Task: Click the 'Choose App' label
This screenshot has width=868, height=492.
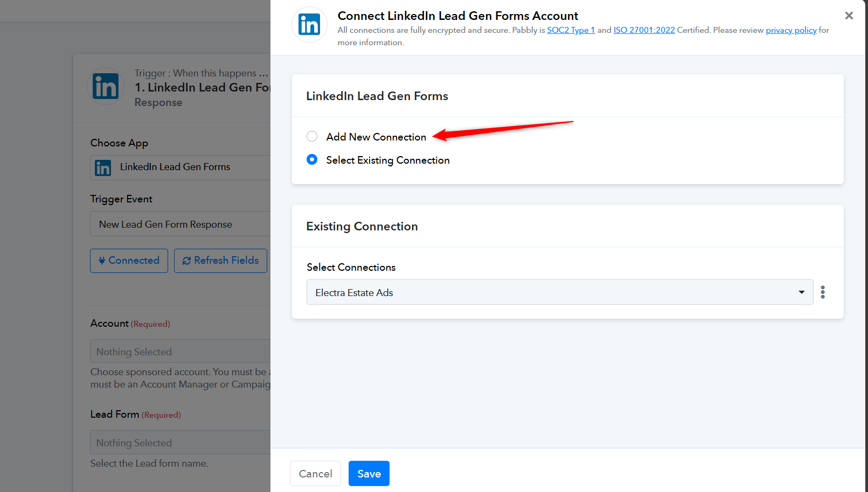Action: click(119, 143)
